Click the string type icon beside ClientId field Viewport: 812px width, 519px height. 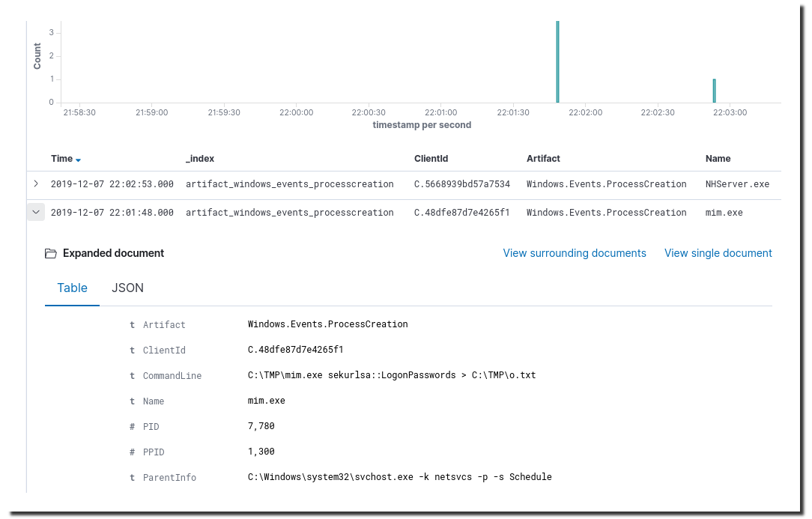(133, 350)
